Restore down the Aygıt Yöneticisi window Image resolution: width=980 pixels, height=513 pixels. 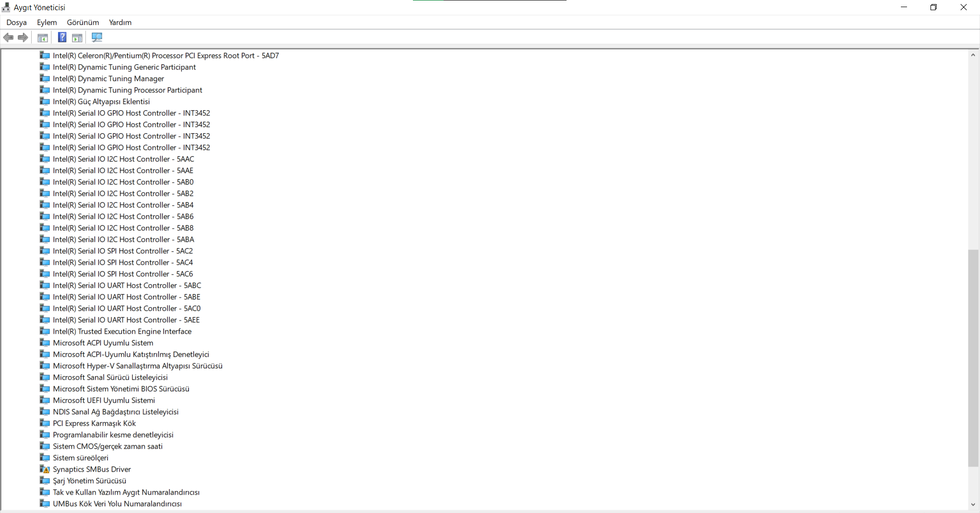coord(934,7)
